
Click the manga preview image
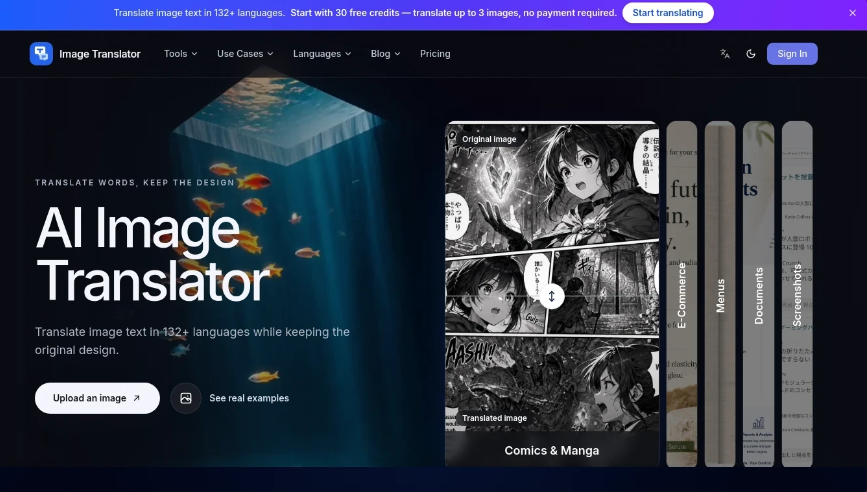click(x=552, y=276)
